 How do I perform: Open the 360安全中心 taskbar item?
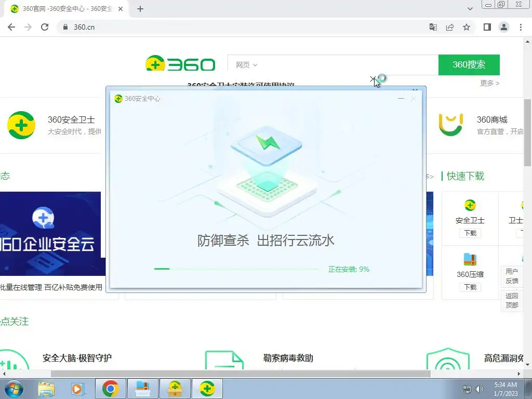point(207,389)
